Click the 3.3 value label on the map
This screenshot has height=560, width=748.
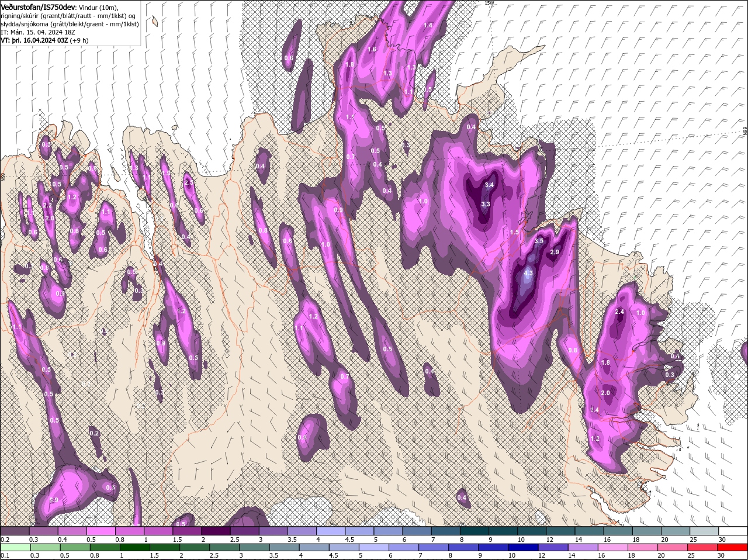pyautogui.click(x=486, y=205)
